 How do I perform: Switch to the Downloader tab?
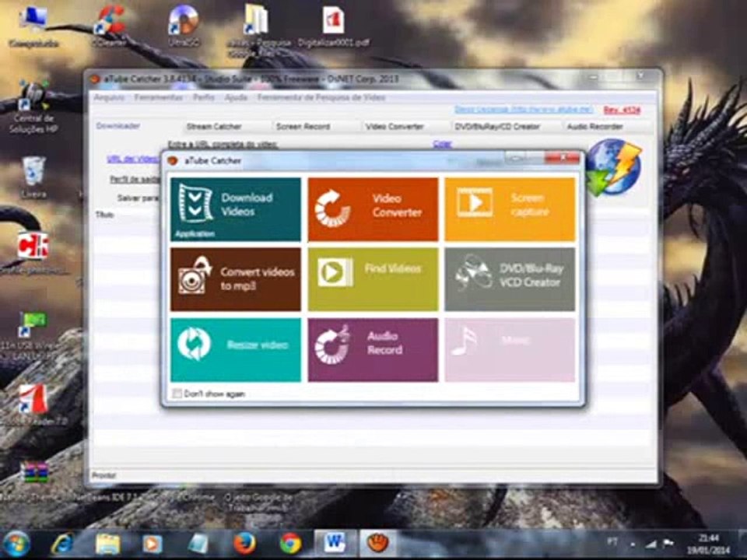[117, 126]
